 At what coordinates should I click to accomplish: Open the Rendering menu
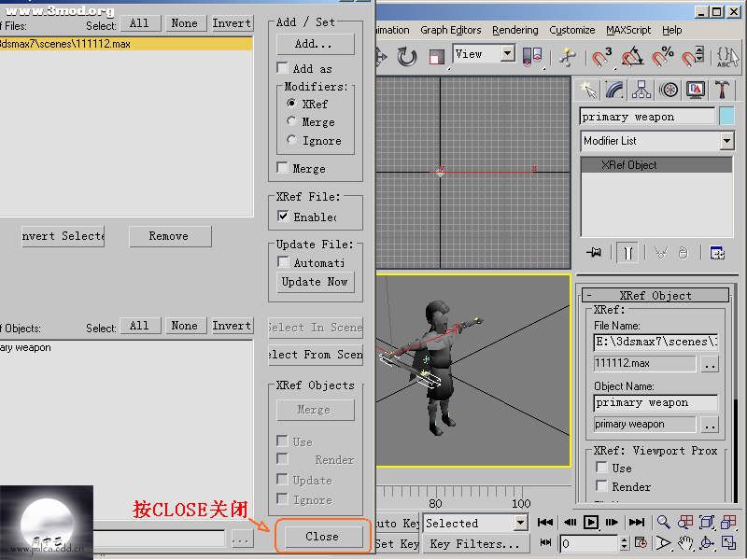pyautogui.click(x=515, y=30)
